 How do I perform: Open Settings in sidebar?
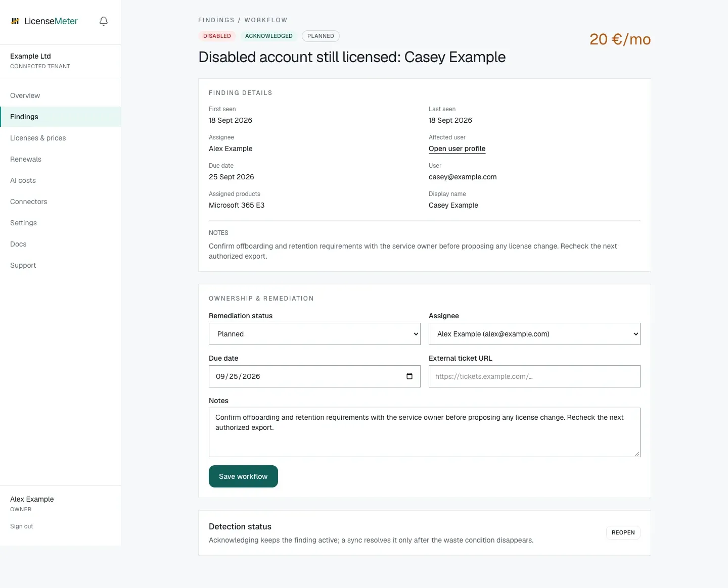60,223
